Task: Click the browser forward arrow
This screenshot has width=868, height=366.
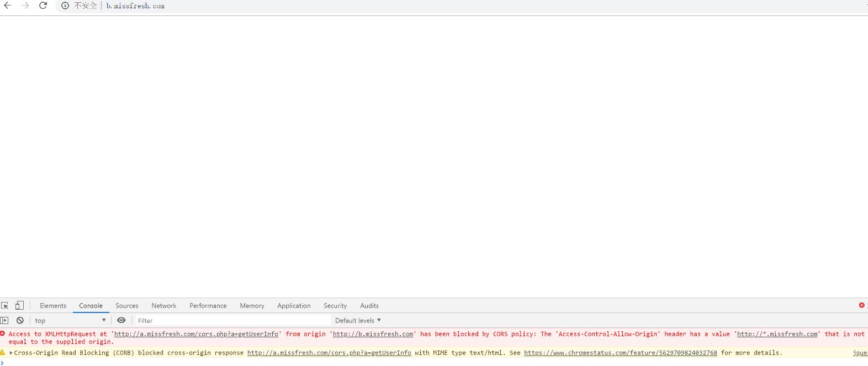Action: point(25,6)
